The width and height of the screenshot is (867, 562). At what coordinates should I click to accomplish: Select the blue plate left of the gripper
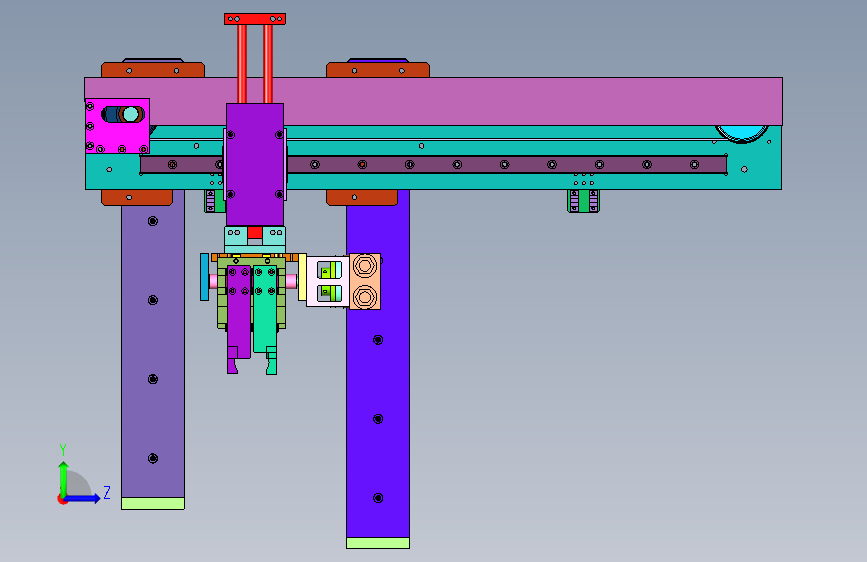click(x=205, y=277)
